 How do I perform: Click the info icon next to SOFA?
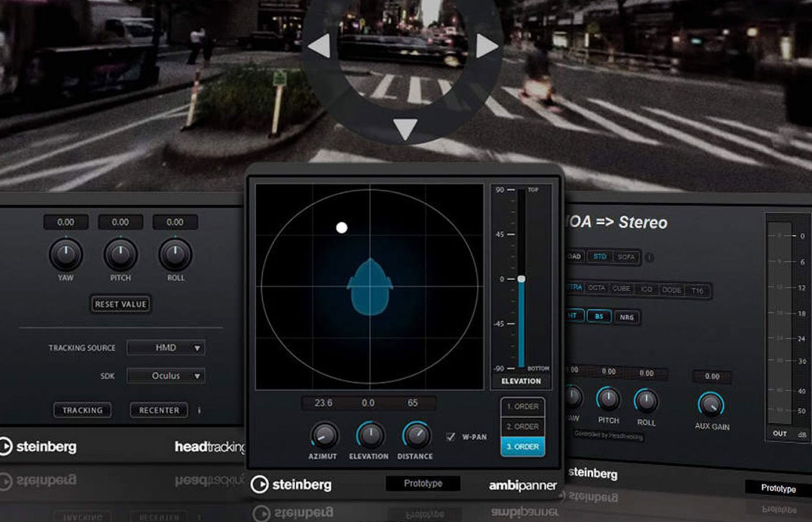click(x=650, y=257)
